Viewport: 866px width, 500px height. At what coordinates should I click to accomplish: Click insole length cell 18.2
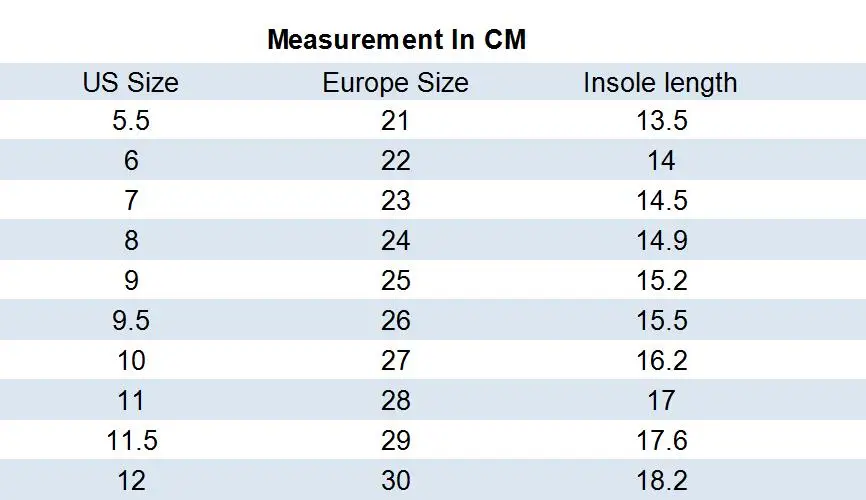pos(661,481)
